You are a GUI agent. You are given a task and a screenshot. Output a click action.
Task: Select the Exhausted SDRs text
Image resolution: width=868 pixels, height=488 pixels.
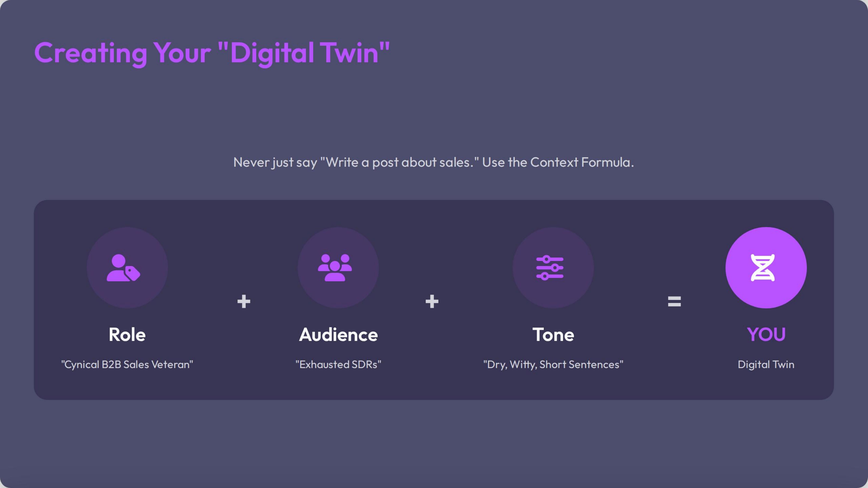click(338, 364)
